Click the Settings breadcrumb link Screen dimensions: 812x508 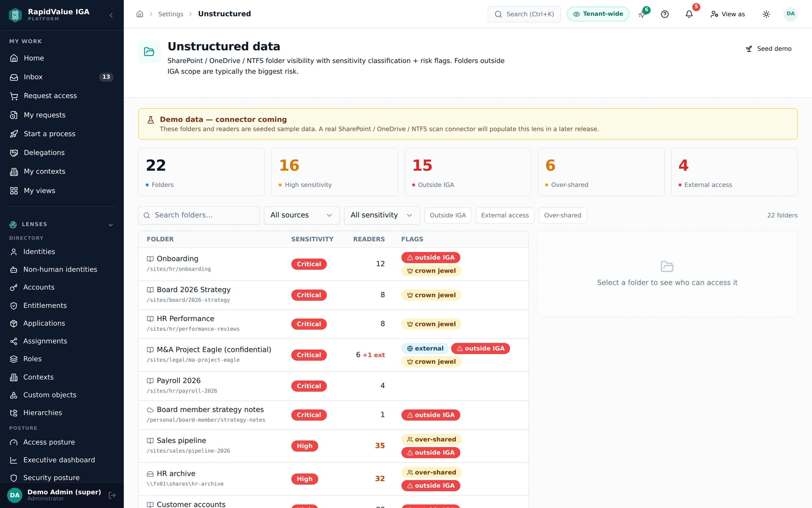click(171, 14)
